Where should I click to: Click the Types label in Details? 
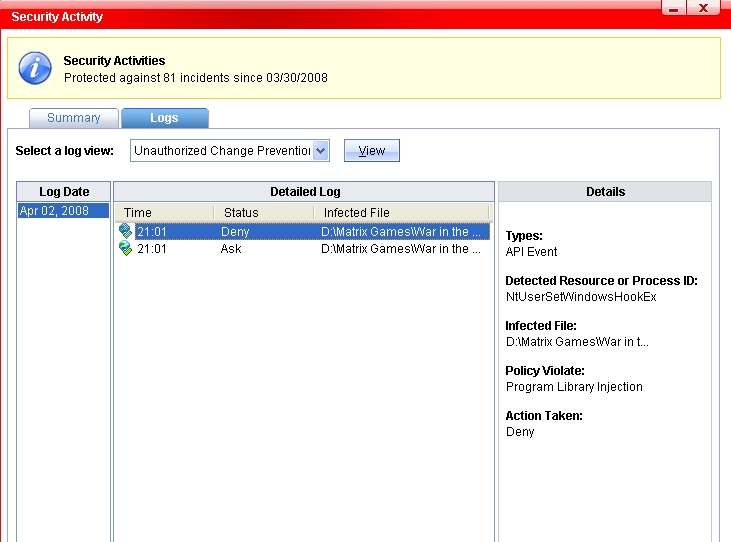click(x=524, y=236)
